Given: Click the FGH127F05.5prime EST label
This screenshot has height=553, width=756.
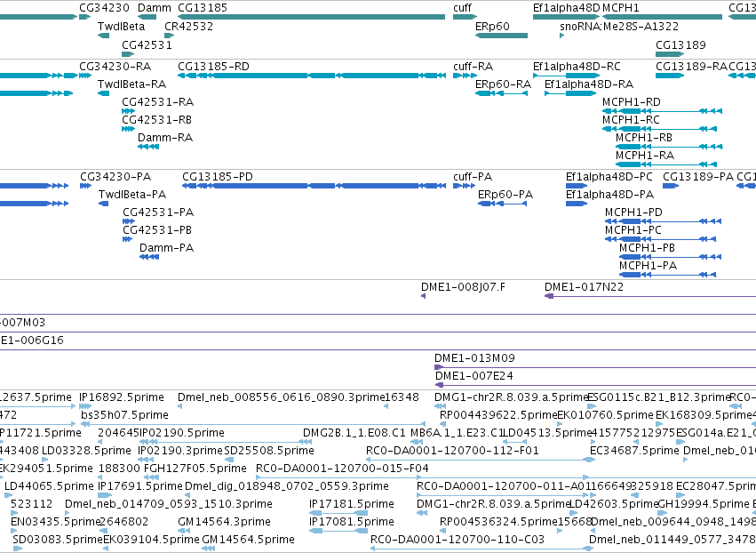Looking at the screenshot, I should pyautogui.click(x=195, y=469).
